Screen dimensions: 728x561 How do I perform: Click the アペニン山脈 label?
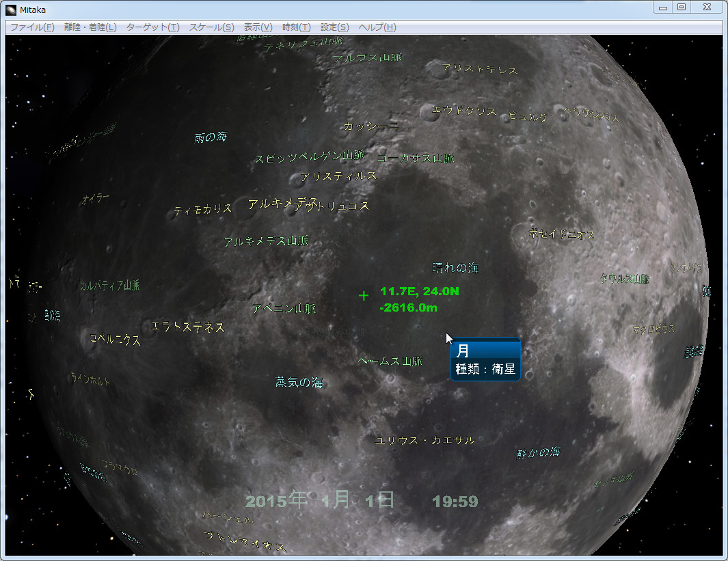[284, 309]
